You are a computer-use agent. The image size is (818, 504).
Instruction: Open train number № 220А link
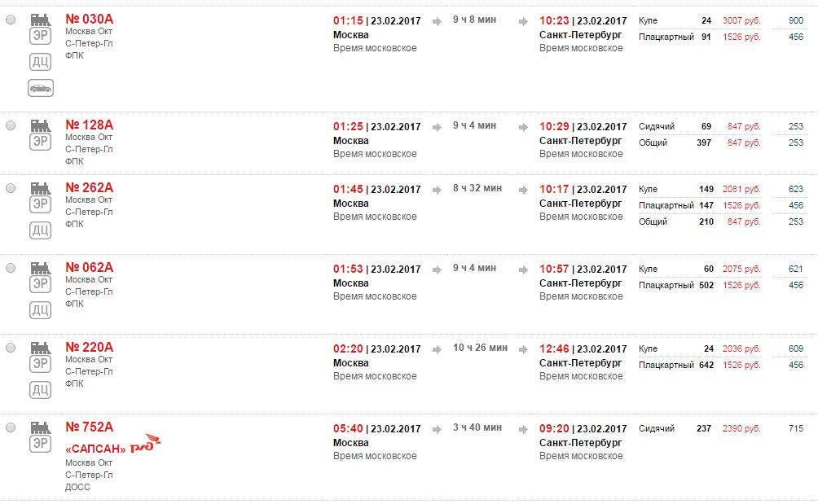click(89, 347)
